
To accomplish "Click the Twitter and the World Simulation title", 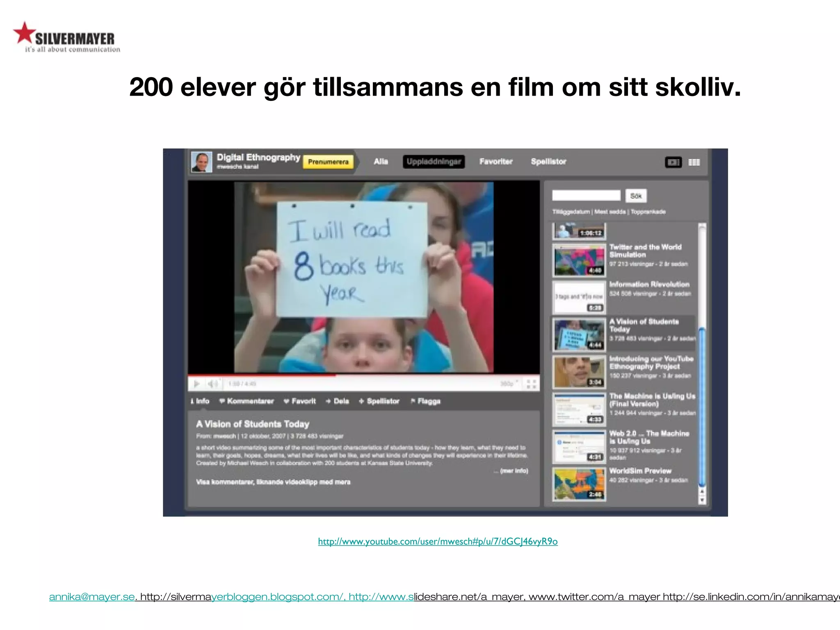I will point(646,251).
